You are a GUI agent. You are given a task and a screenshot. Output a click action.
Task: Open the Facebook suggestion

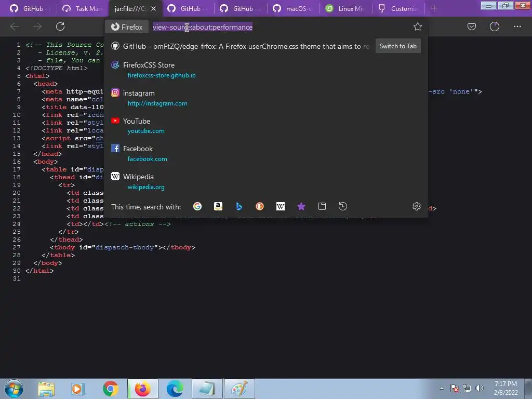(265, 153)
